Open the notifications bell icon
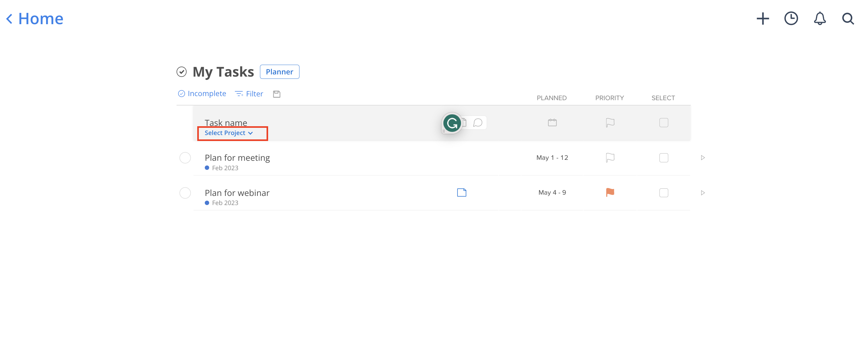 point(820,19)
